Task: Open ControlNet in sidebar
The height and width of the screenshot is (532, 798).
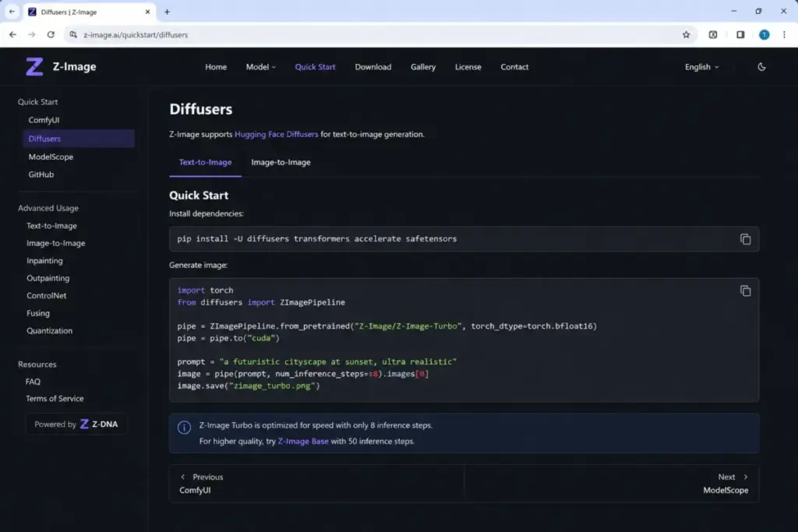Action: [x=46, y=295]
